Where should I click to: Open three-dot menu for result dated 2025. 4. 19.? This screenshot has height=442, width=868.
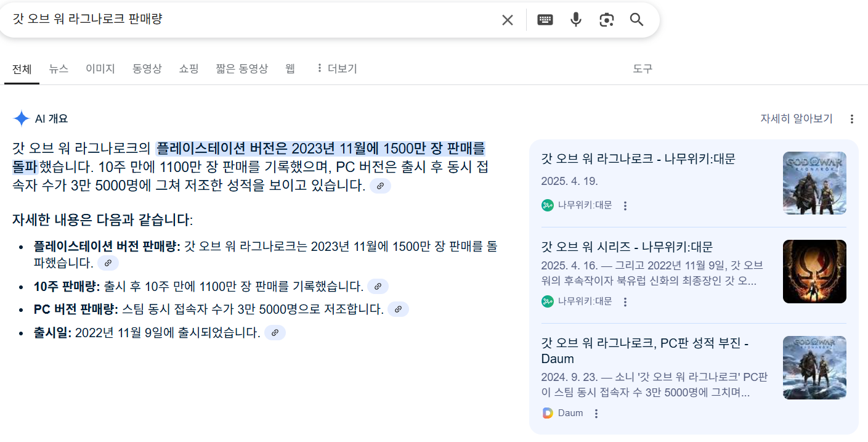coord(625,206)
